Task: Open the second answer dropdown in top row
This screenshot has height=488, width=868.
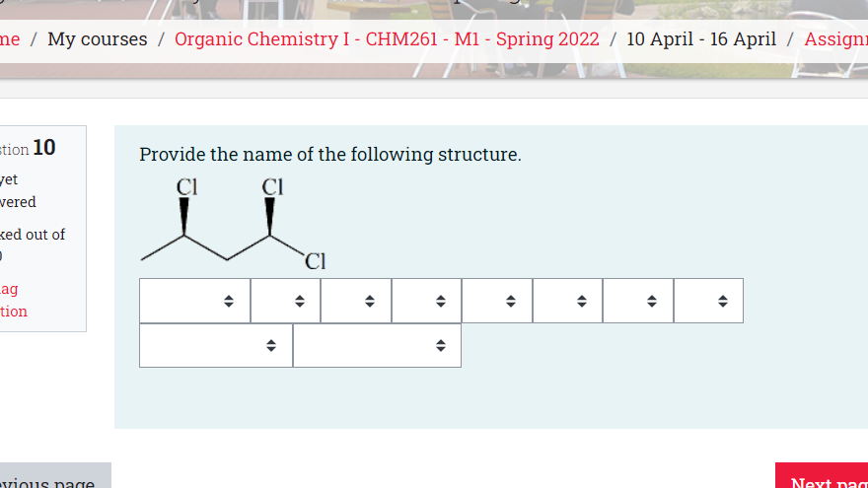Action: [286, 301]
